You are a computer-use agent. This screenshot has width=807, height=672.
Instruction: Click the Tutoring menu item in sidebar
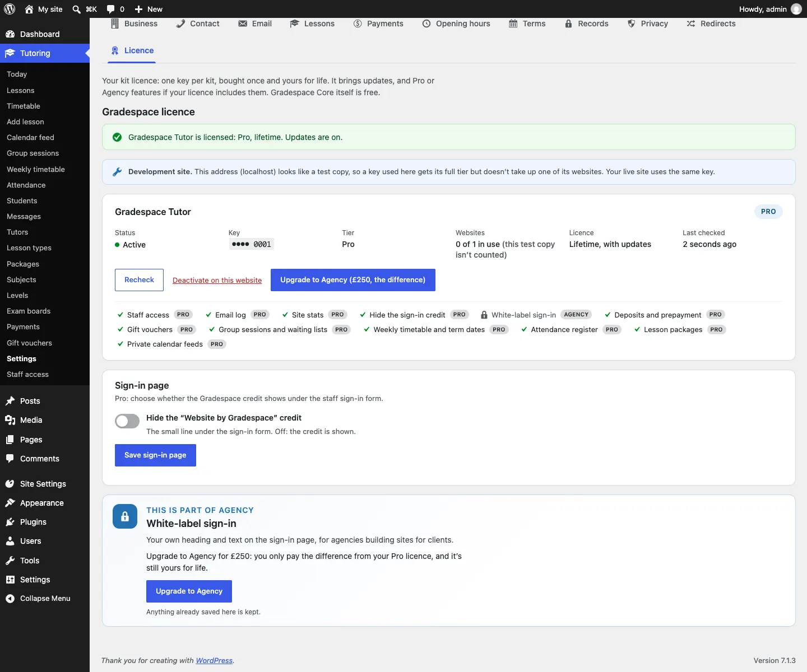[45, 53]
